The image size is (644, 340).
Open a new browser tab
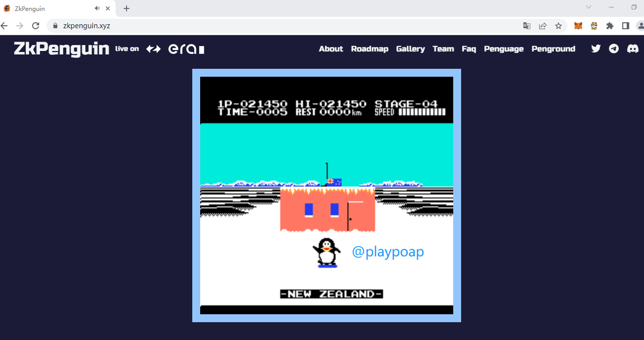coord(127,9)
